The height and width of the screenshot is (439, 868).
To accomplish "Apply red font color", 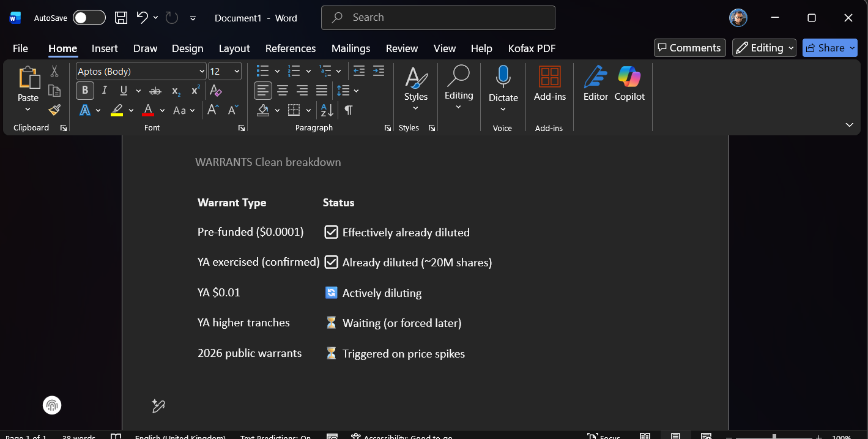I will (147, 110).
